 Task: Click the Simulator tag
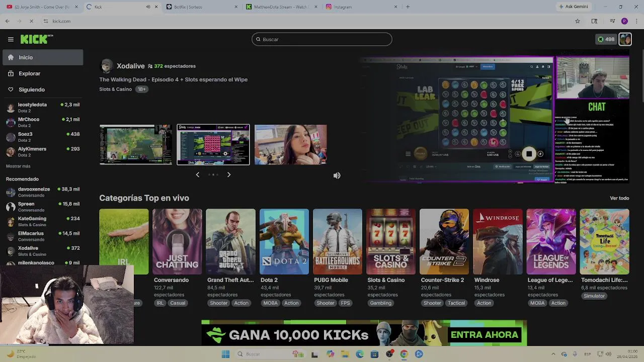pyautogui.click(x=594, y=296)
